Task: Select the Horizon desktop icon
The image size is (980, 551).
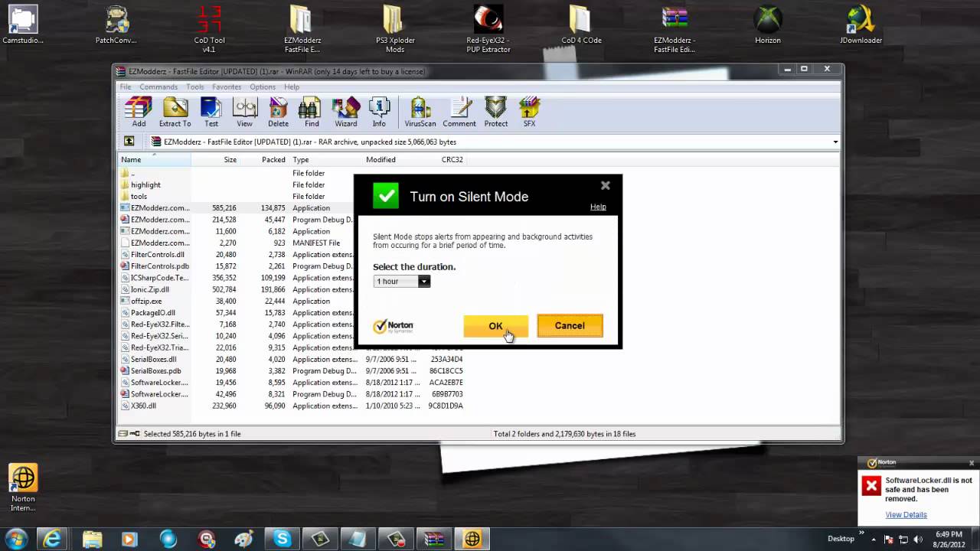Action: tap(768, 25)
